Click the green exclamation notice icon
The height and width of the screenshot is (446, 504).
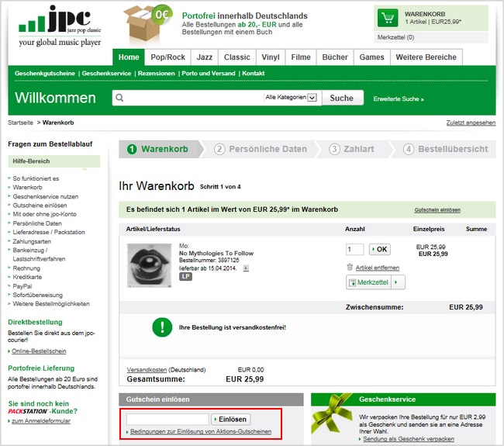[x=162, y=327]
